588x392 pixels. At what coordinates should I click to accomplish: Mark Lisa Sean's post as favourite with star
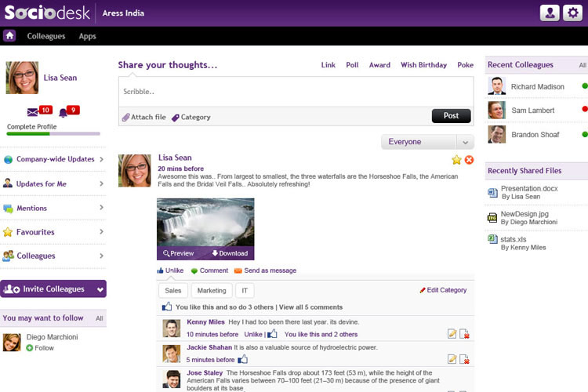click(x=456, y=160)
